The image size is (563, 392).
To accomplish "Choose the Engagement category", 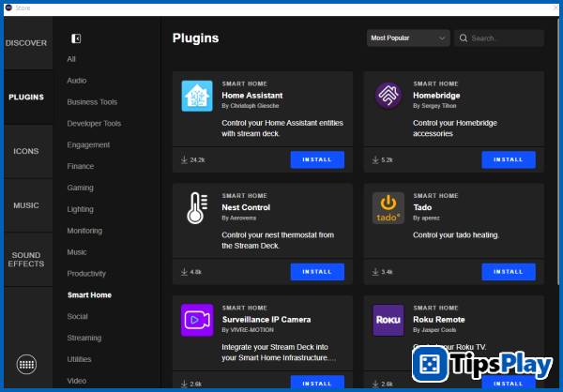I will [88, 145].
